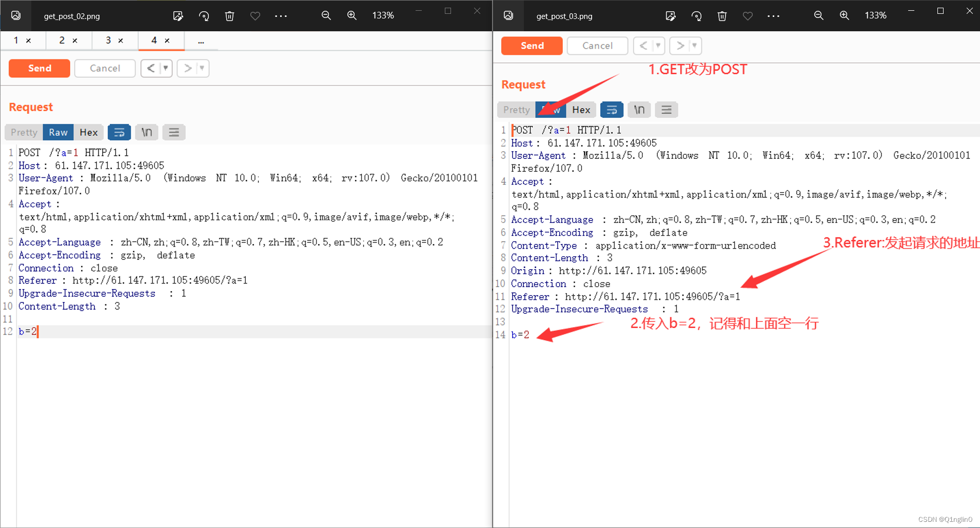
Task: Click Cancel in the left Burp window
Action: point(105,68)
